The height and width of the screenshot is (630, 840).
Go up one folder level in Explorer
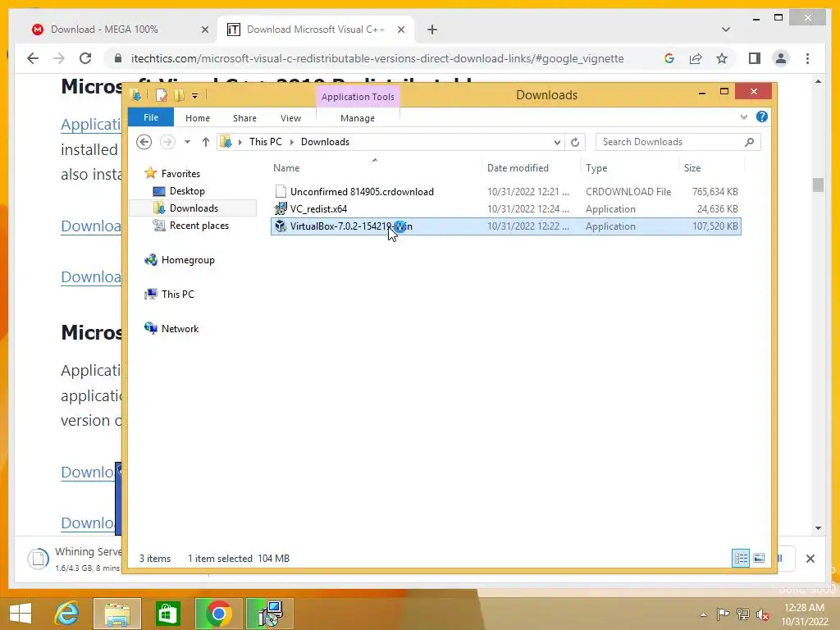pos(206,142)
